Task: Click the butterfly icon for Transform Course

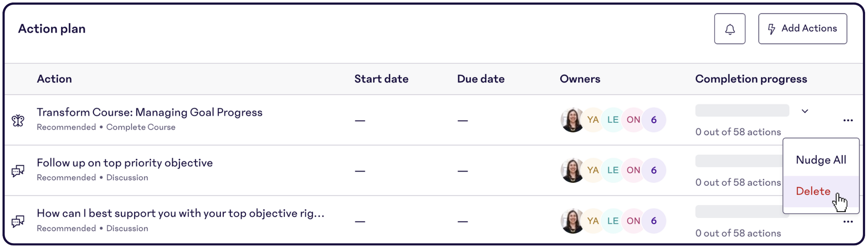Action: click(18, 121)
